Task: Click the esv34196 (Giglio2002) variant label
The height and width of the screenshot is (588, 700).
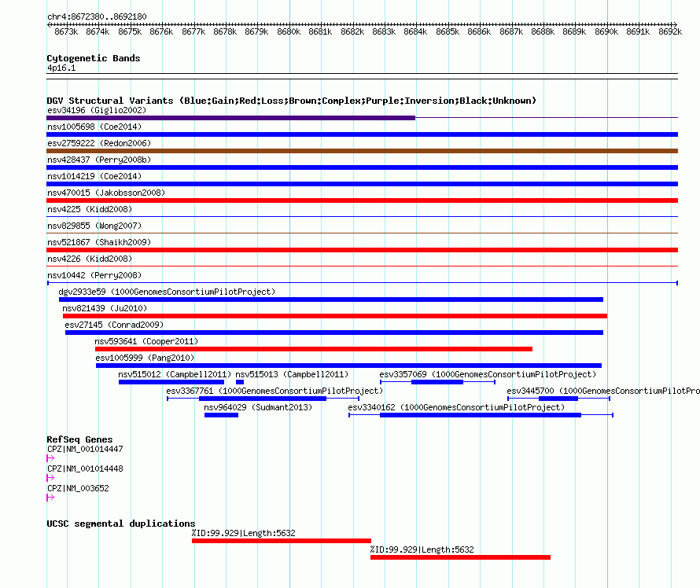Action: coord(97,110)
